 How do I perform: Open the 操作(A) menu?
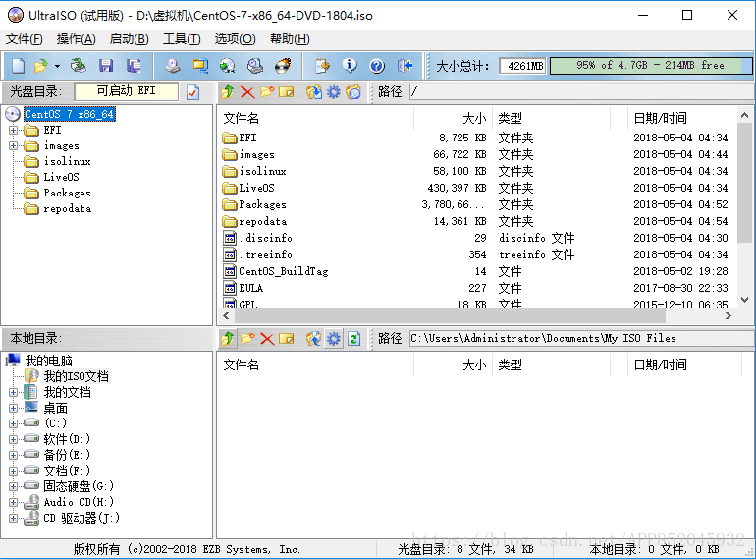pyautogui.click(x=77, y=39)
